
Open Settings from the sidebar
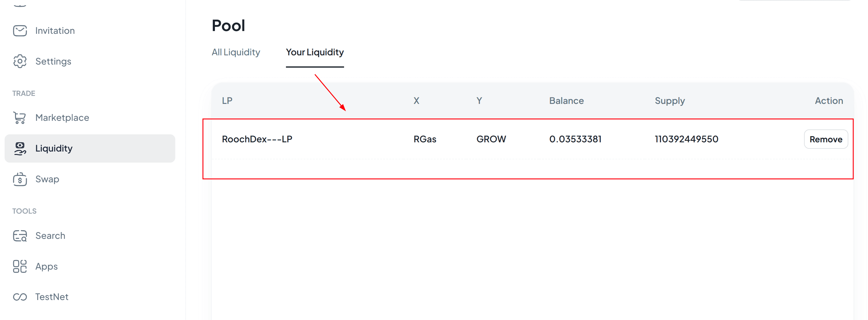coord(53,61)
